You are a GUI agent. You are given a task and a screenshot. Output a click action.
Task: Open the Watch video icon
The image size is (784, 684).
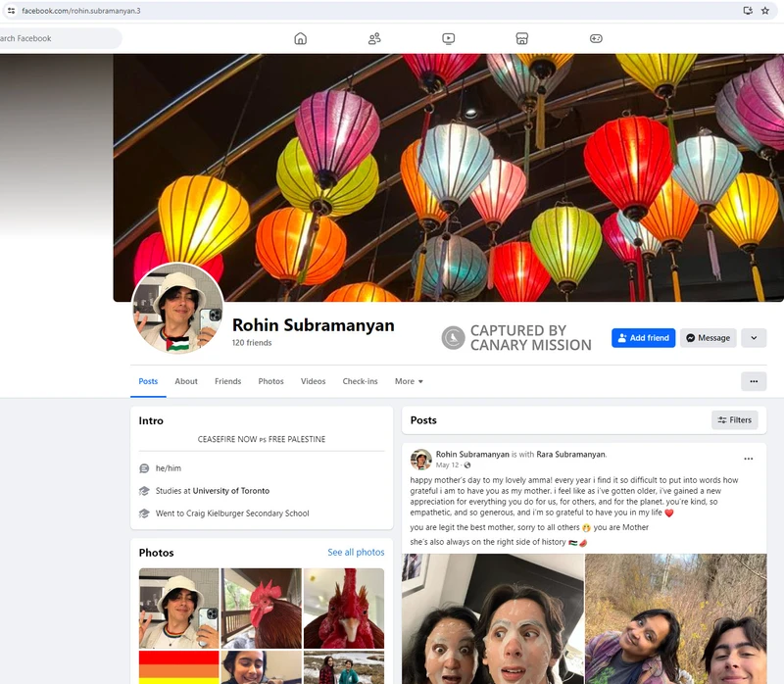448,38
